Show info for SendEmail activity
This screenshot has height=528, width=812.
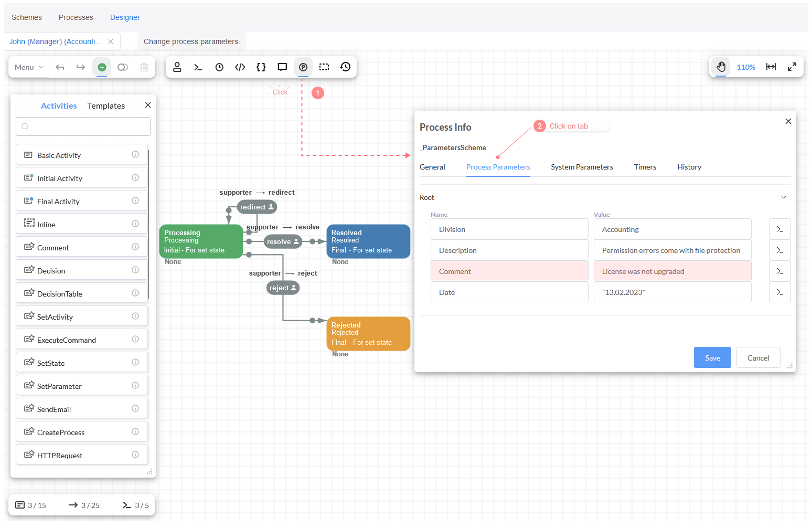click(135, 408)
